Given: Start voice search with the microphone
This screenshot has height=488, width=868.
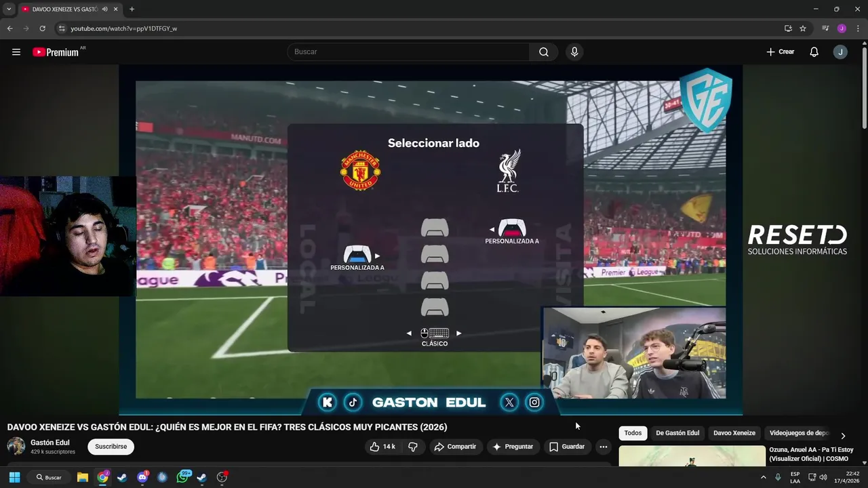Looking at the screenshot, I should 574,52.
